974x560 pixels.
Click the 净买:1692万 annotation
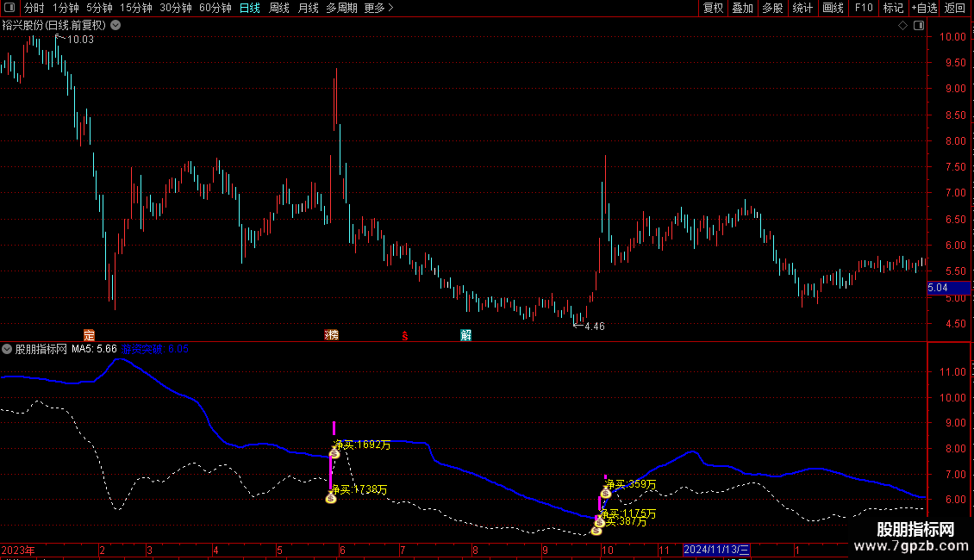pos(363,445)
